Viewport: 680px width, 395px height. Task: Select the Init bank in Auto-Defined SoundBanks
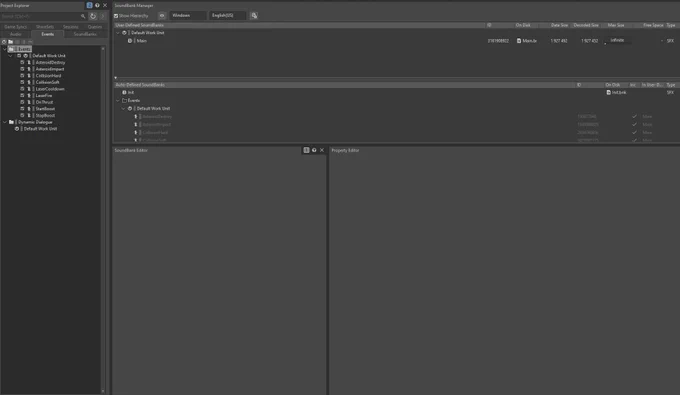131,92
